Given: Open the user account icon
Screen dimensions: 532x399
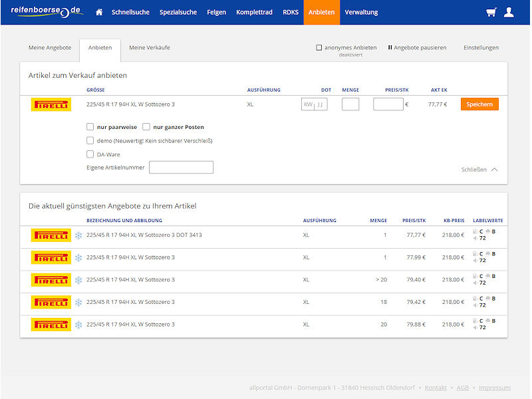Looking at the screenshot, I should tap(509, 12).
